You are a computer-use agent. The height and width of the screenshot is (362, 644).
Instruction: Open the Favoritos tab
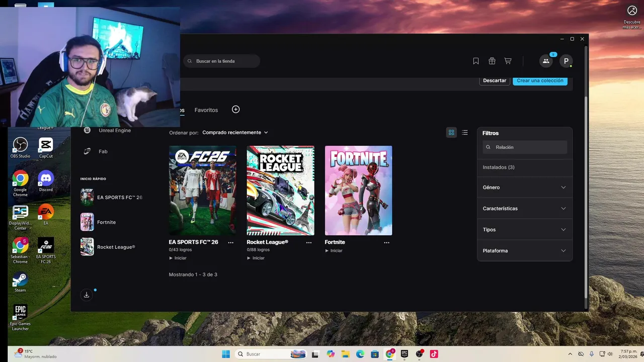206,110
